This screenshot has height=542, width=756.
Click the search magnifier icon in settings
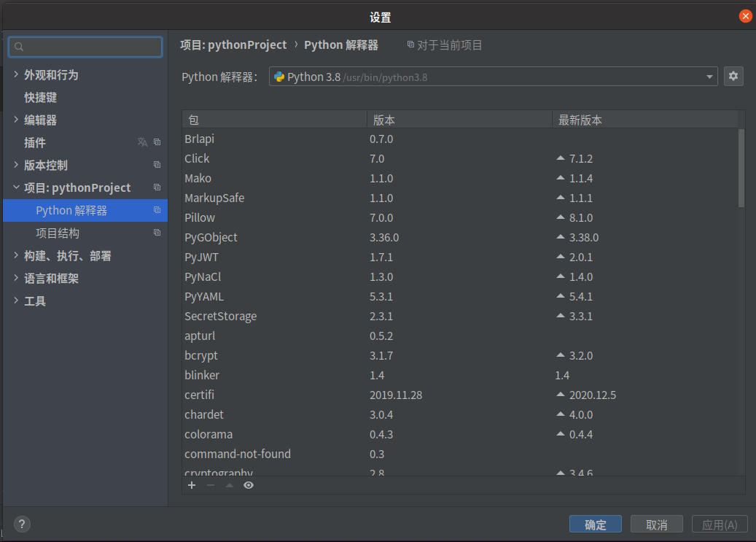19,47
